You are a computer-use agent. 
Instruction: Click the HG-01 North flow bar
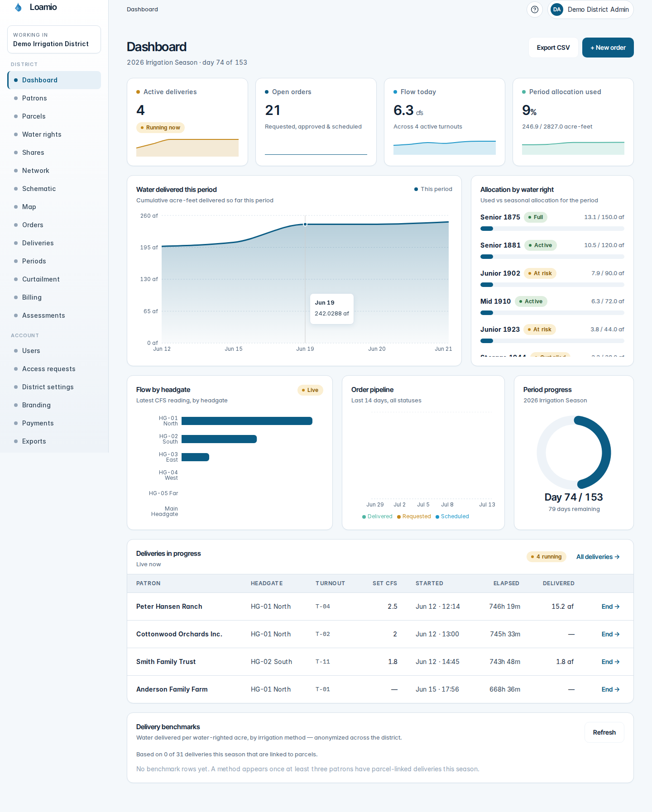(x=247, y=421)
